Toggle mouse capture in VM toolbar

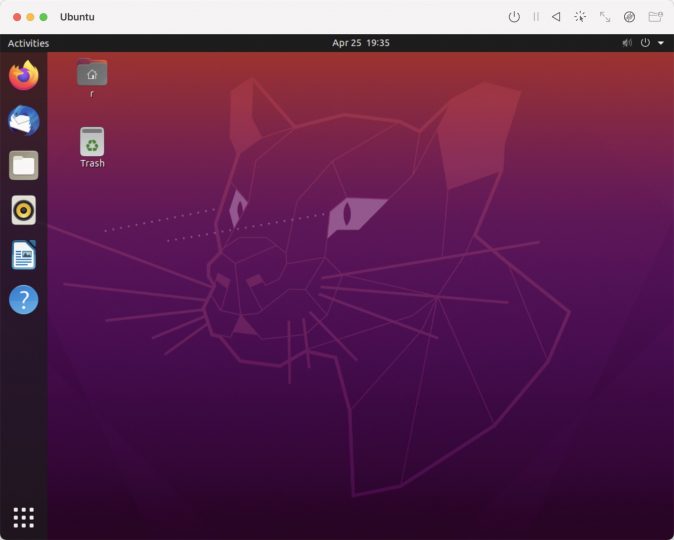pyautogui.click(x=580, y=17)
